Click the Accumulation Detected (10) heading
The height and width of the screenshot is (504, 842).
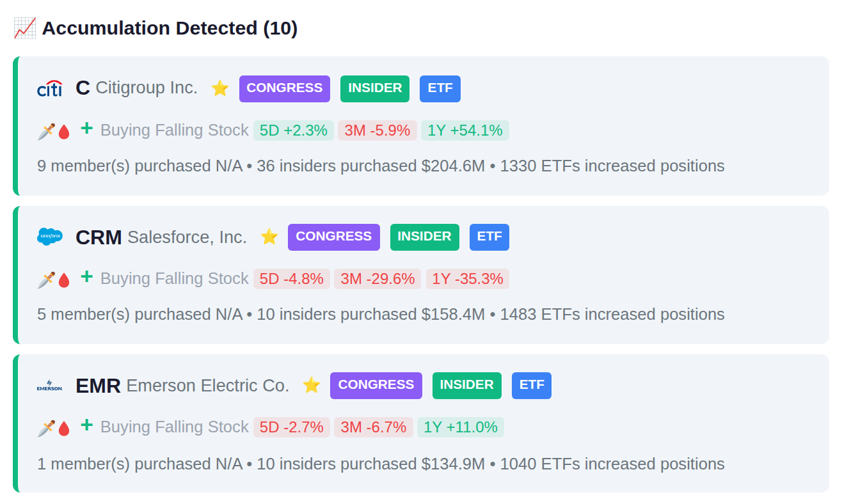pyautogui.click(x=170, y=28)
